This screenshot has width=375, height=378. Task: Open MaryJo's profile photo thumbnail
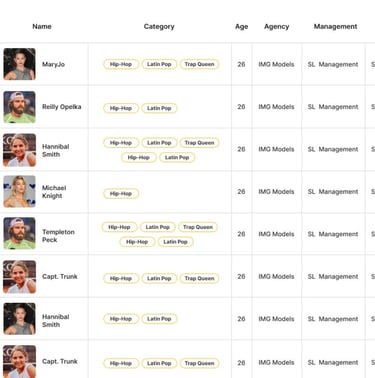click(19, 64)
